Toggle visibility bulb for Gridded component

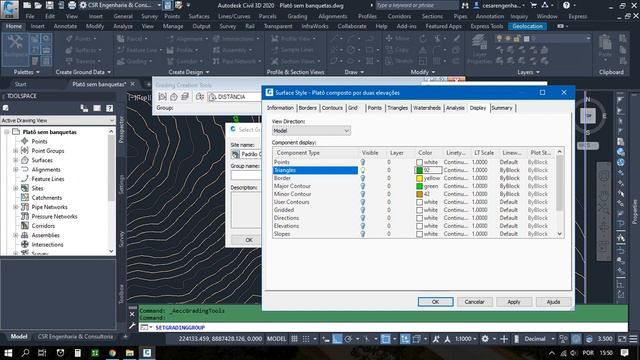pyautogui.click(x=362, y=210)
